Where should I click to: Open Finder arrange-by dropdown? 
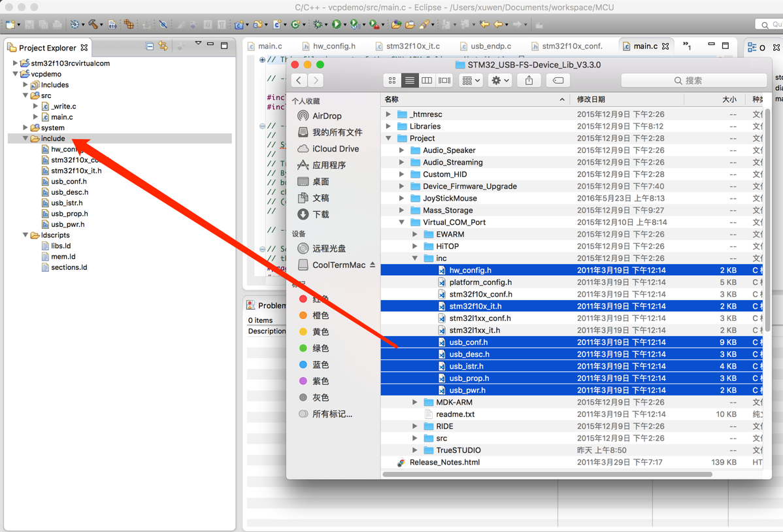pyautogui.click(x=471, y=80)
